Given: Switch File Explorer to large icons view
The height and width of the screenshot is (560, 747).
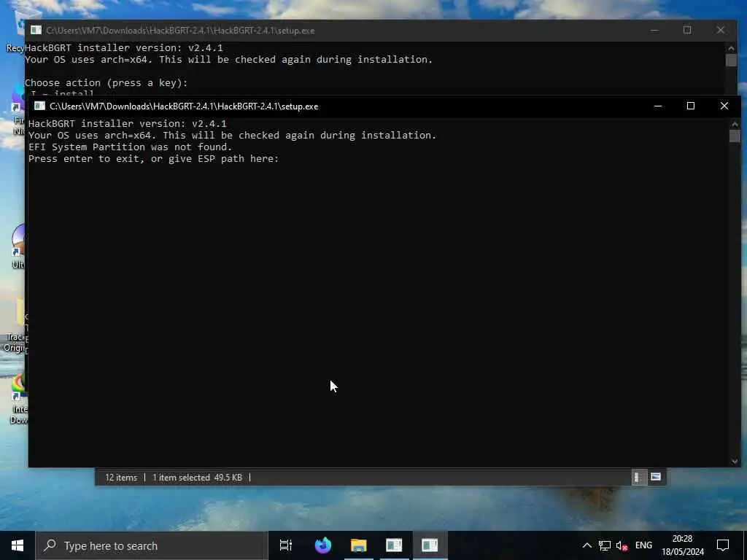Looking at the screenshot, I should (656, 477).
